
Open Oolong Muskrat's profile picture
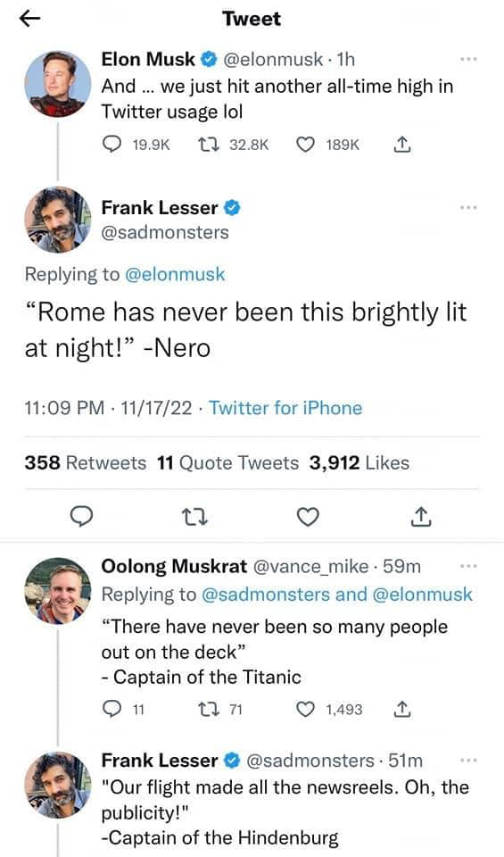[57, 591]
